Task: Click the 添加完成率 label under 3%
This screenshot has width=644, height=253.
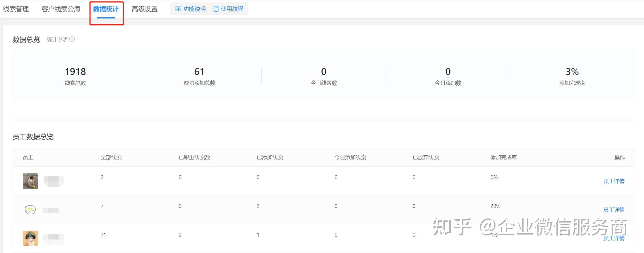Action: (572, 83)
